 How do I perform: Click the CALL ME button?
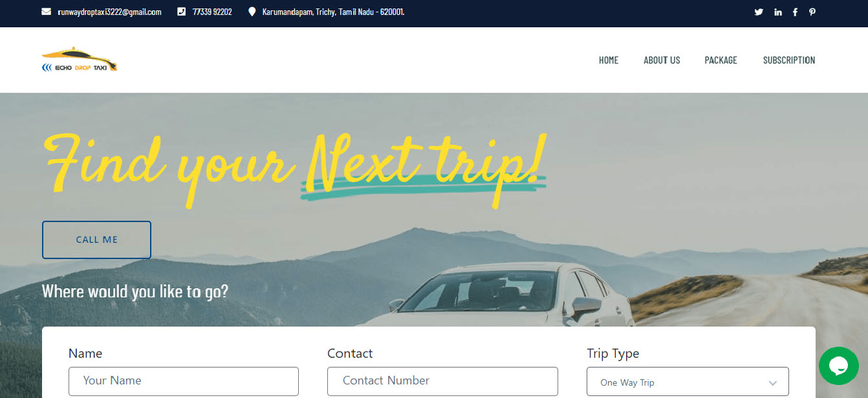pyautogui.click(x=96, y=240)
